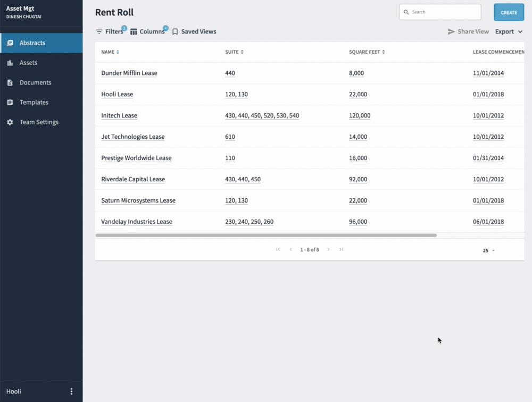Click the Templates clipboard icon
532x402 pixels.
point(10,102)
